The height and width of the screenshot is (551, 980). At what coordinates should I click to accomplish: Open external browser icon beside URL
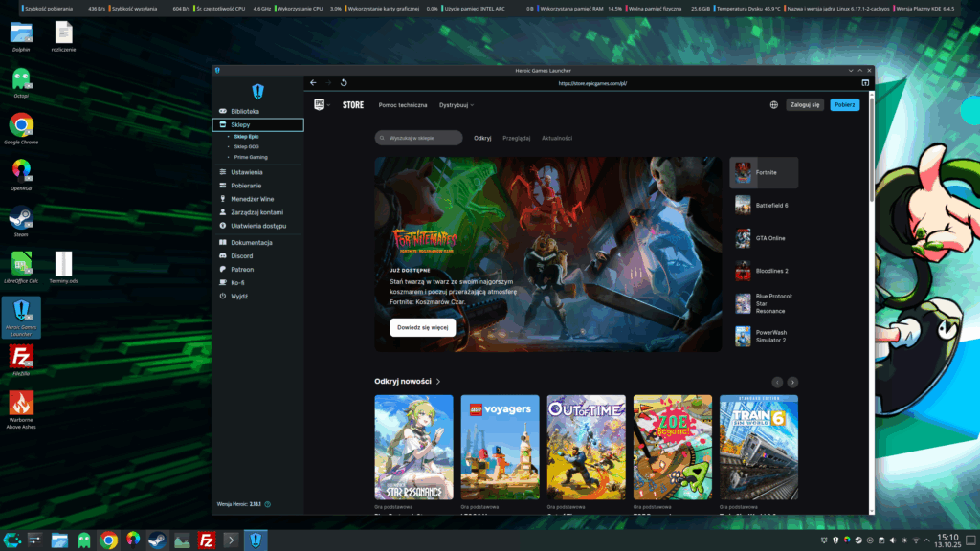(x=865, y=83)
